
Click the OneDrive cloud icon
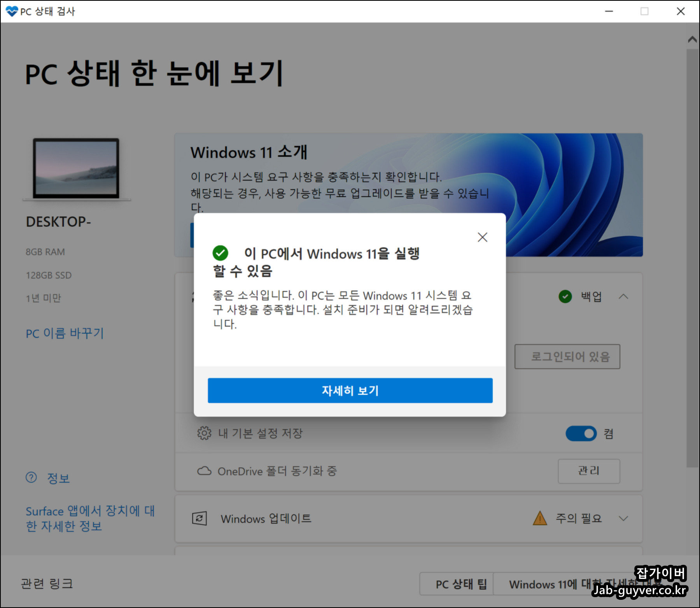point(204,471)
